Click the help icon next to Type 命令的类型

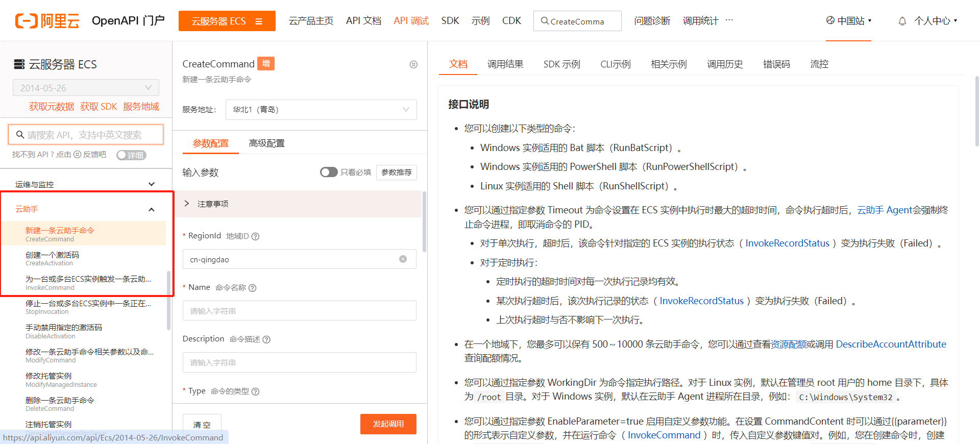(256, 391)
